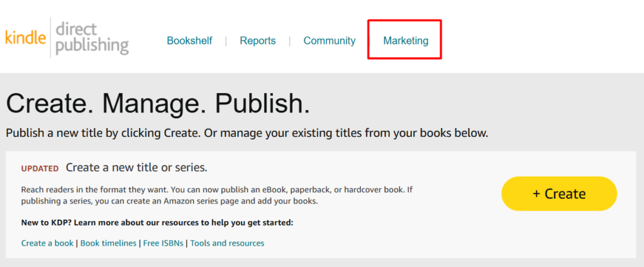The width and height of the screenshot is (644, 267).
Task: Go to the Community tab
Action: 330,41
